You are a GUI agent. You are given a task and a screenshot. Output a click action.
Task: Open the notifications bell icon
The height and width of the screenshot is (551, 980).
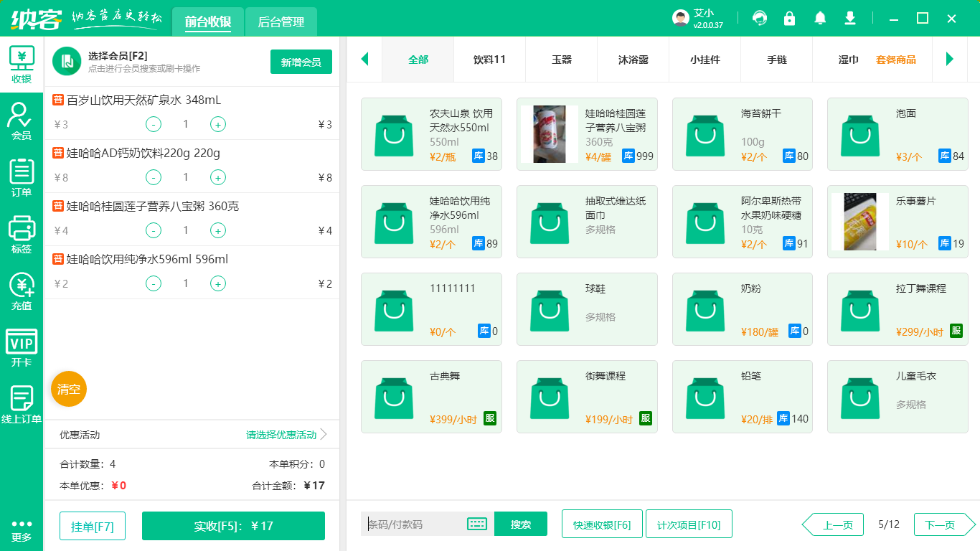click(820, 18)
